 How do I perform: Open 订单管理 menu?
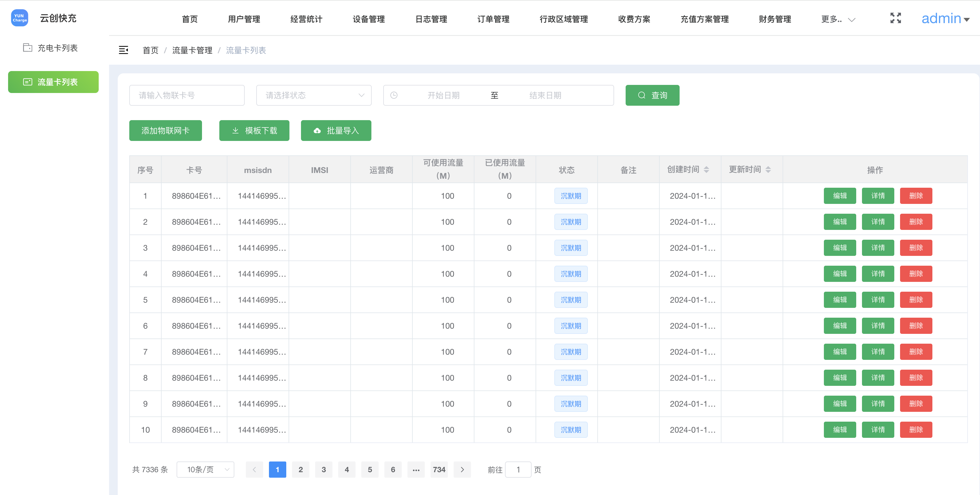pos(493,19)
